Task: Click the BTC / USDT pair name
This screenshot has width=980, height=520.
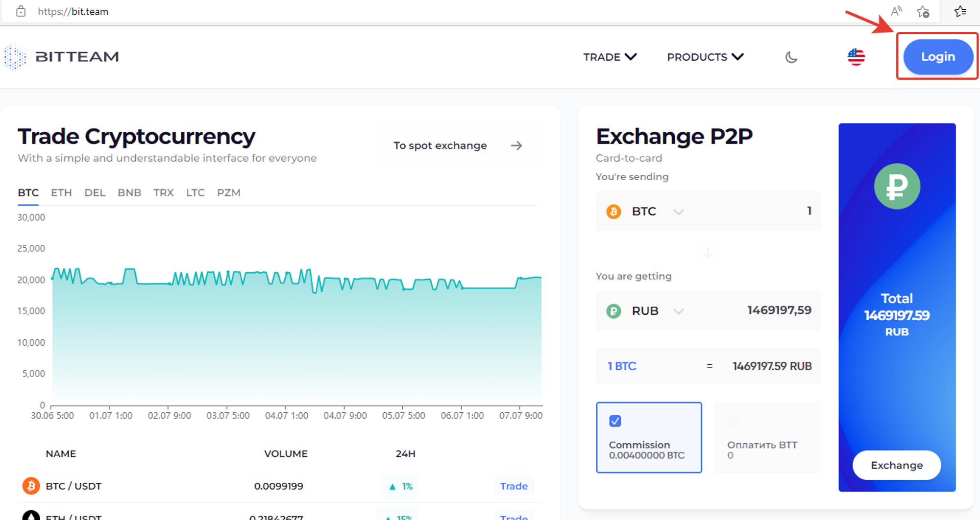Action: [x=73, y=486]
